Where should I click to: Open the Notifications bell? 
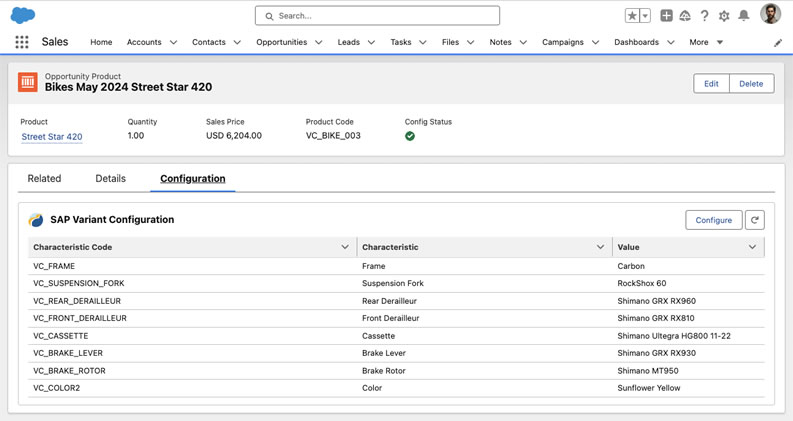click(x=743, y=16)
